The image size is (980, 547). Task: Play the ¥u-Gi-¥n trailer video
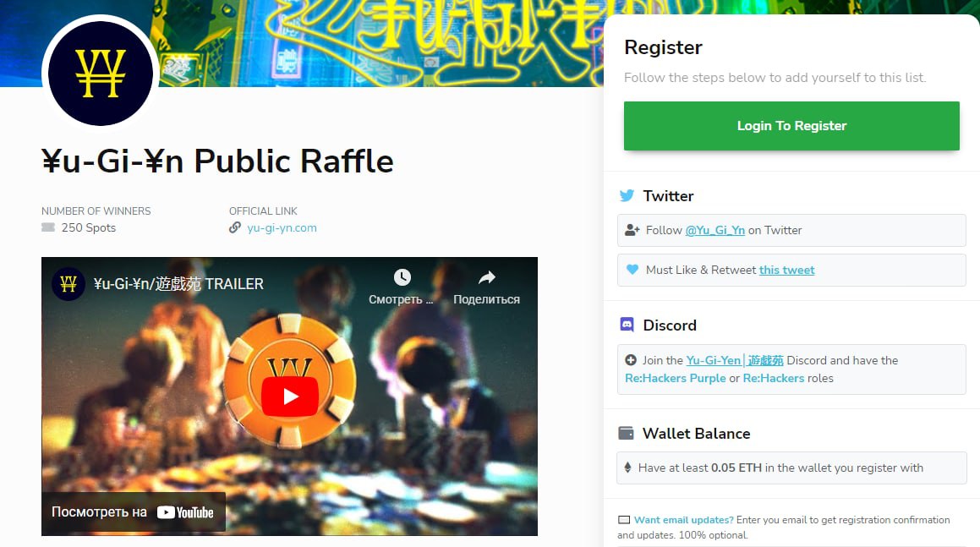[x=289, y=397]
